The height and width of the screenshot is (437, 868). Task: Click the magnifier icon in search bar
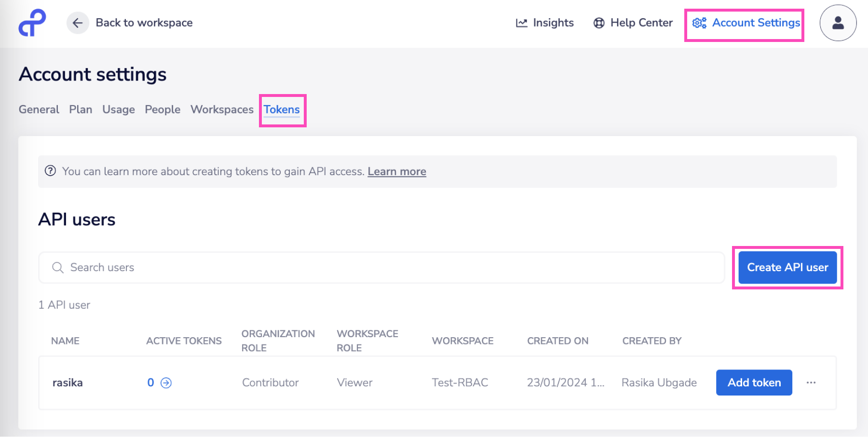(x=57, y=267)
